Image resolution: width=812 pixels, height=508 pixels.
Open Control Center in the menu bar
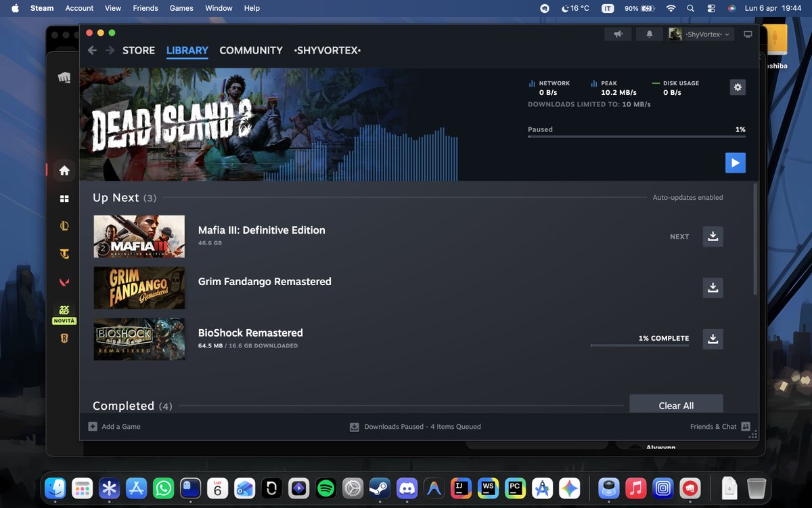tap(710, 8)
